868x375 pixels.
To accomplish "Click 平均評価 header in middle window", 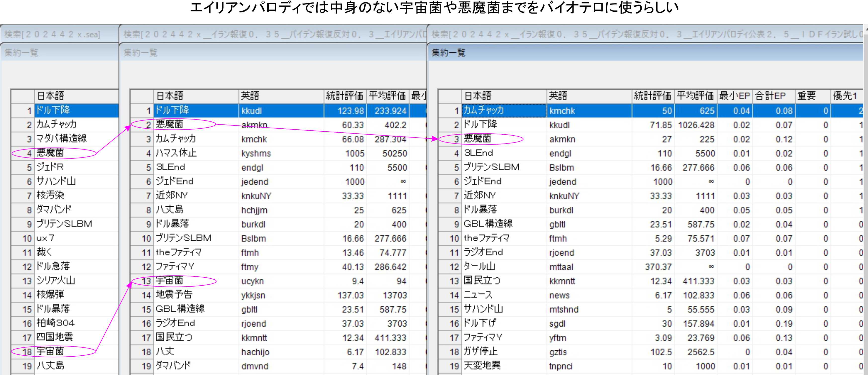I will (x=387, y=96).
